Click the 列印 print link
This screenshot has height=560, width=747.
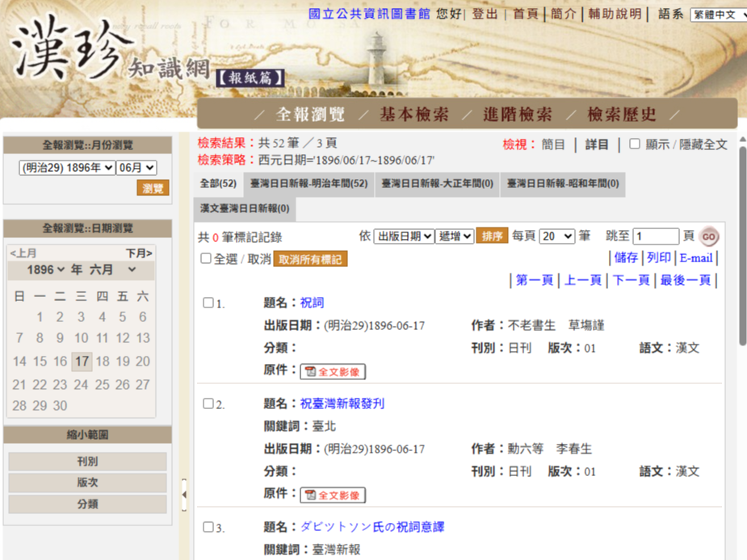tap(659, 258)
